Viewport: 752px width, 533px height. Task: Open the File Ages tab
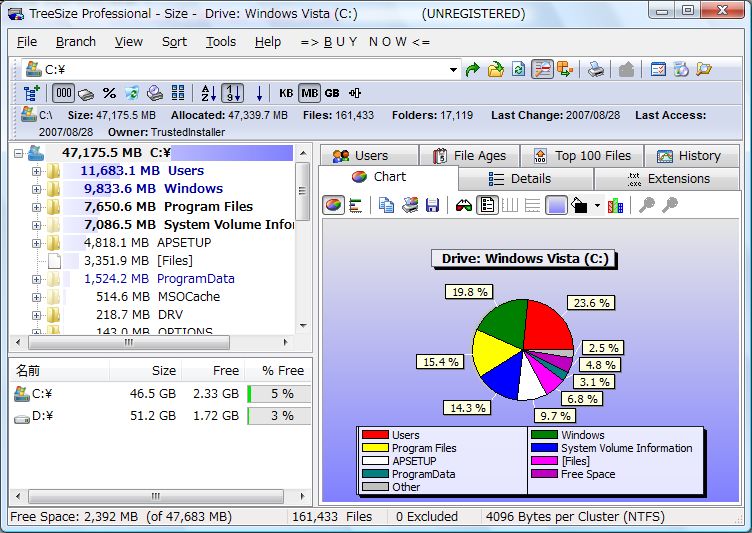(x=469, y=156)
